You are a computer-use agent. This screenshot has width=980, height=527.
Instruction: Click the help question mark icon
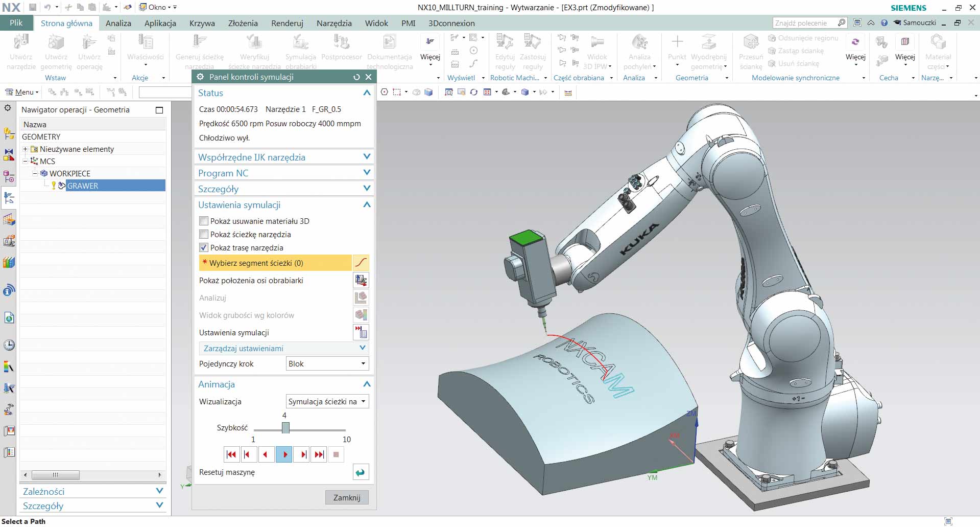(884, 23)
